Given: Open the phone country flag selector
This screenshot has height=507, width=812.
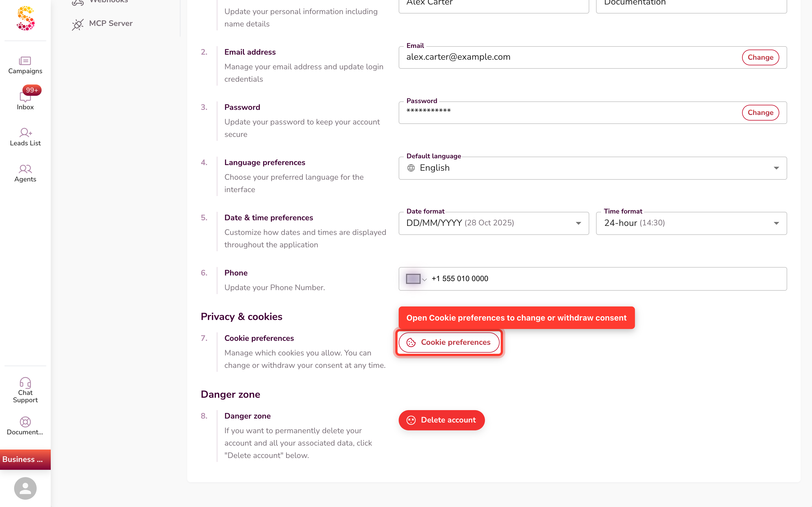Looking at the screenshot, I should (x=416, y=279).
